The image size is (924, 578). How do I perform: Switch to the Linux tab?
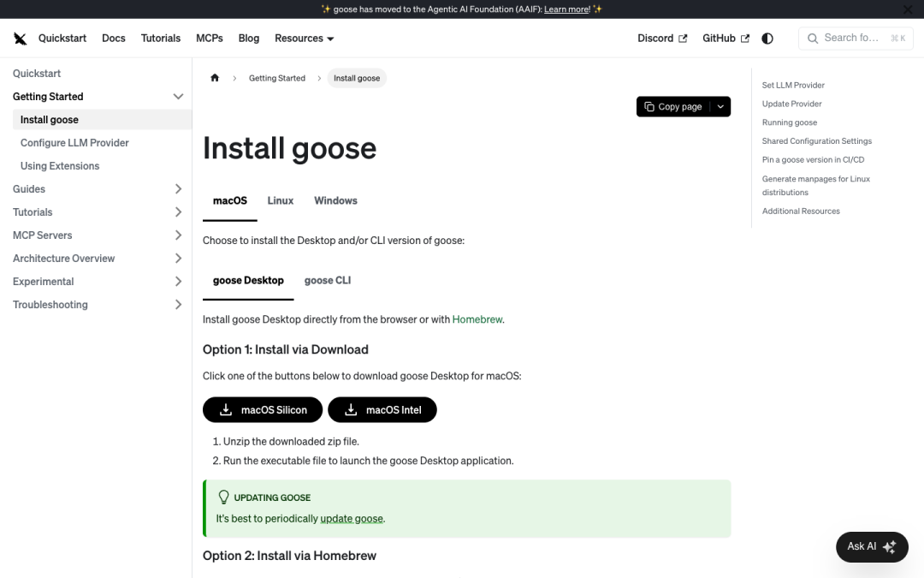tap(281, 200)
